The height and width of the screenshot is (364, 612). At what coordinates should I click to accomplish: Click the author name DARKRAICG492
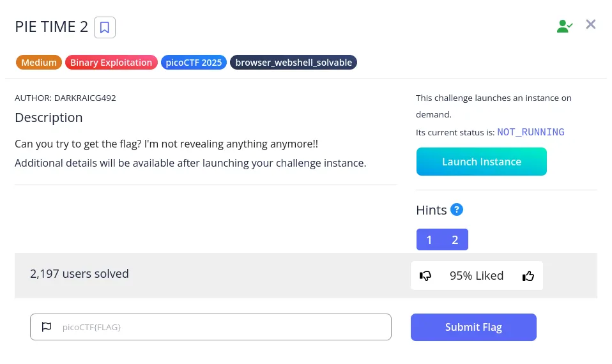click(x=85, y=98)
